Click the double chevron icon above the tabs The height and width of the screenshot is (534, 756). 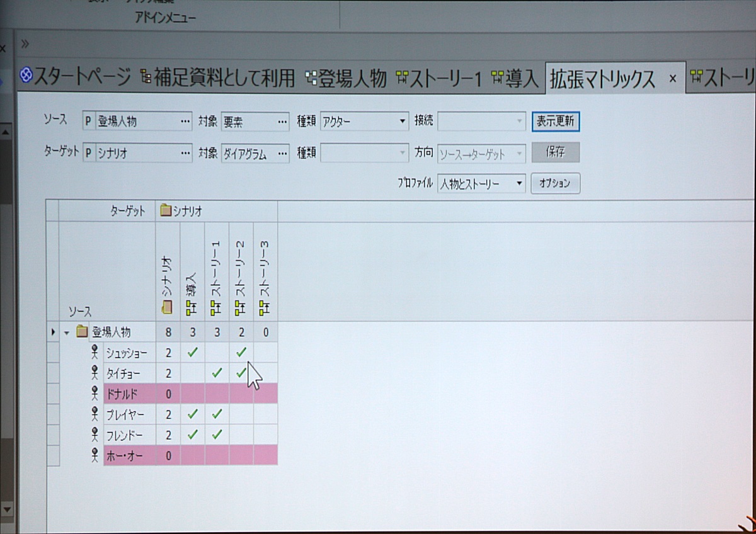click(x=25, y=43)
